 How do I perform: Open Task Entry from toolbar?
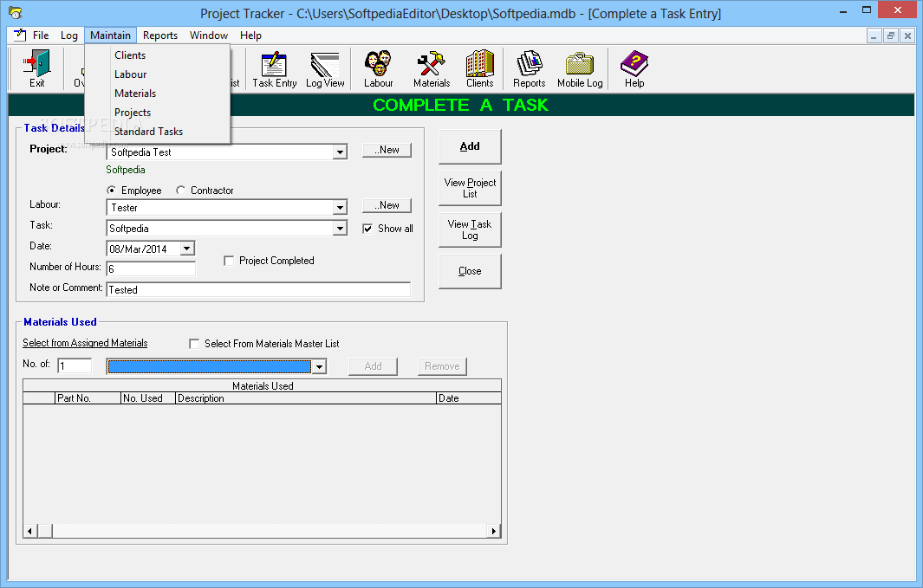(275, 68)
